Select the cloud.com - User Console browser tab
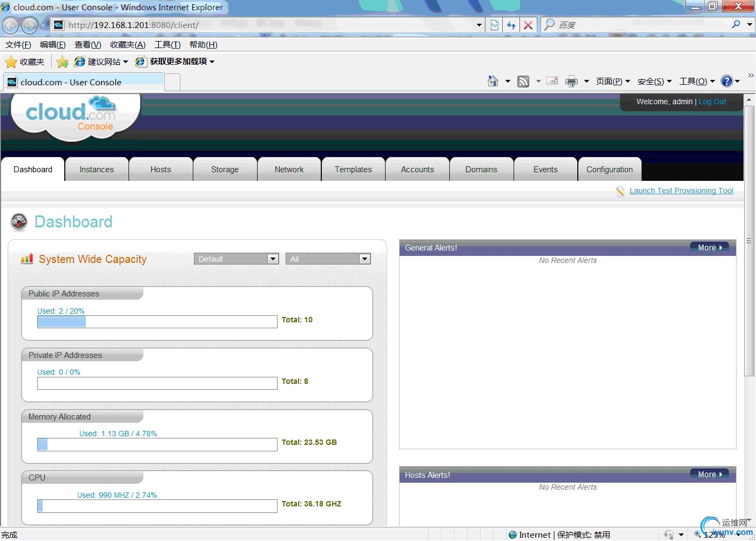Viewport: 756px width, 541px height. [84, 82]
